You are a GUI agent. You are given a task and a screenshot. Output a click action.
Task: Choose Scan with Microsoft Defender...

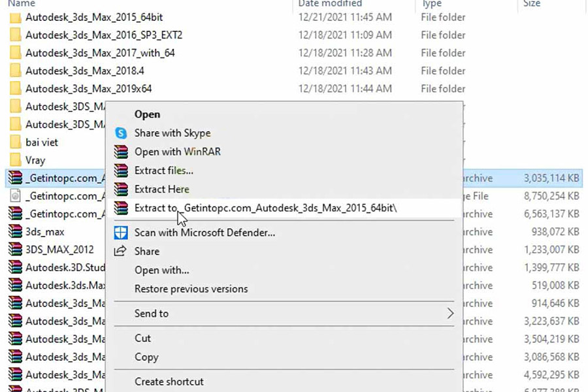point(204,233)
